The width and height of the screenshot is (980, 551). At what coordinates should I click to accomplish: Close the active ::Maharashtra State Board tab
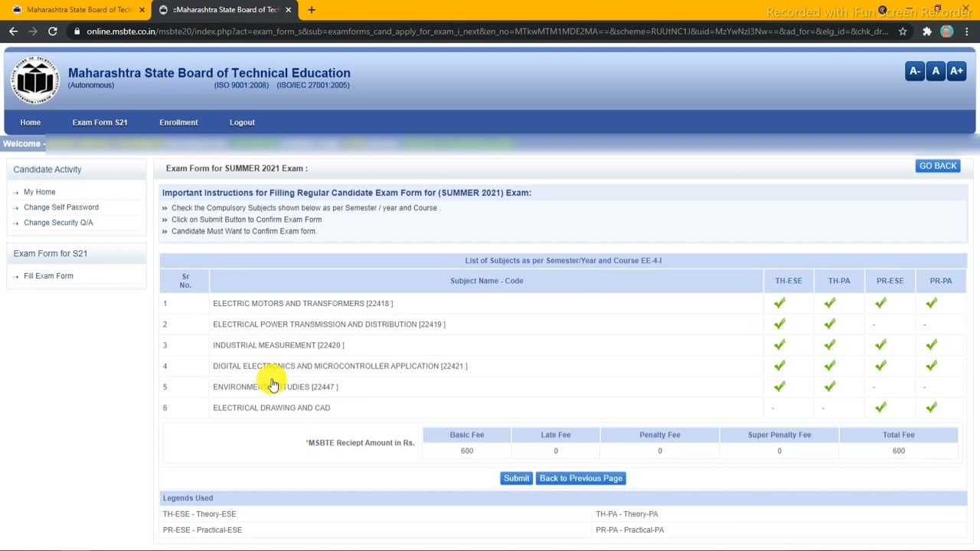pyautogui.click(x=288, y=10)
